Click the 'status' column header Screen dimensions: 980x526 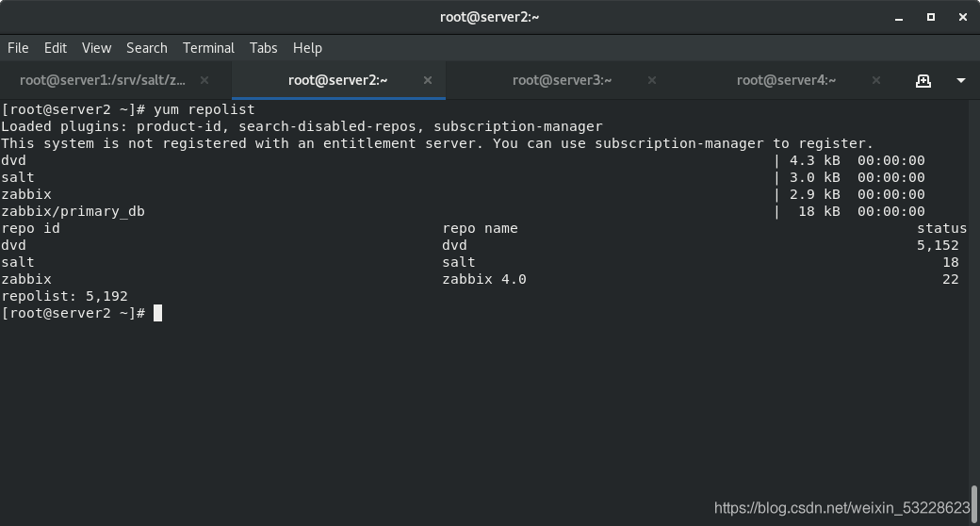click(942, 228)
